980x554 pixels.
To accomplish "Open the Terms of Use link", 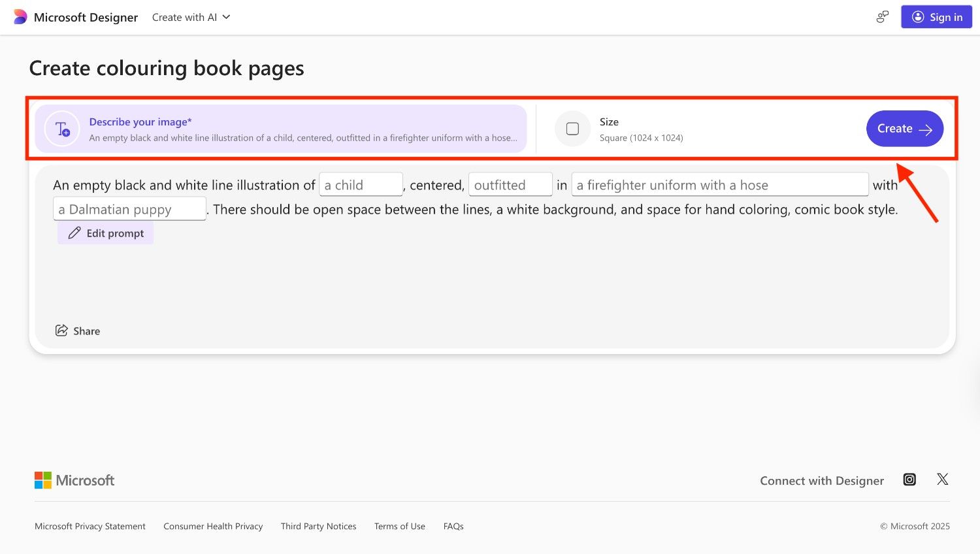I will coord(400,526).
